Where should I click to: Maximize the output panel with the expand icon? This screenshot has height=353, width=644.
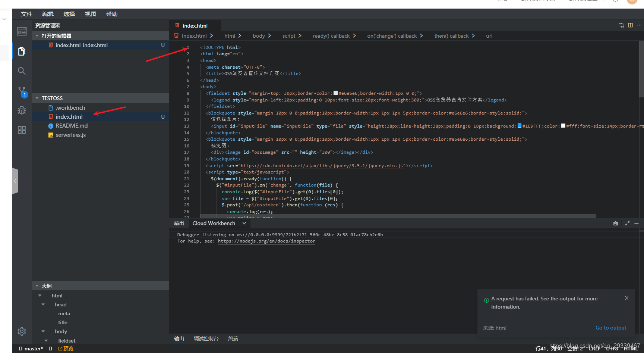(x=627, y=223)
